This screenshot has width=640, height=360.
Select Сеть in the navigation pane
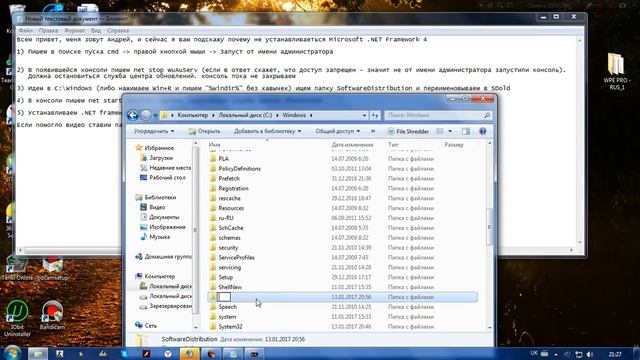(151, 326)
